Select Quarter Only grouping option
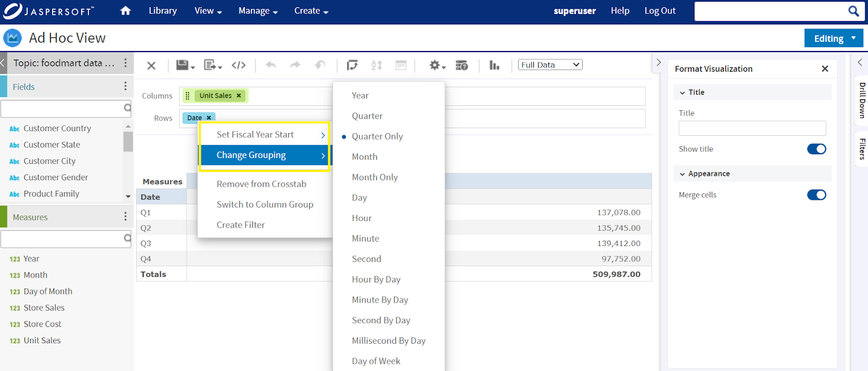 [377, 136]
